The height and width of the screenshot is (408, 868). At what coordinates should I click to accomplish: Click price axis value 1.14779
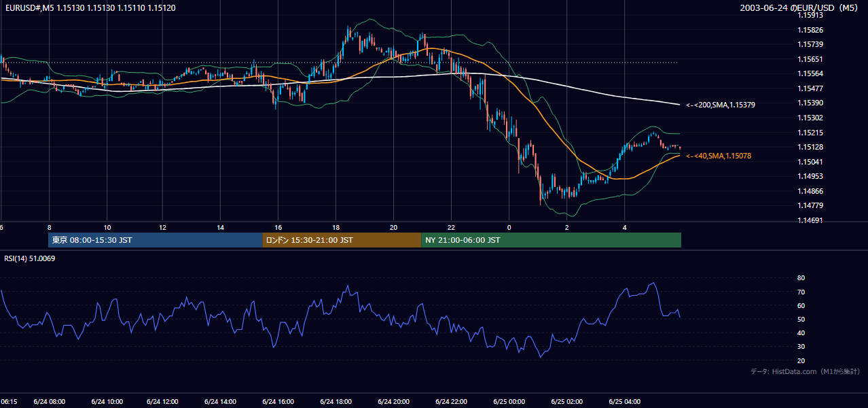[810, 205]
